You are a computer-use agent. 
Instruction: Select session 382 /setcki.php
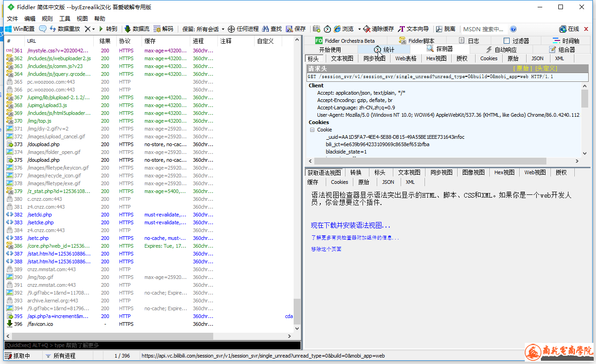(x=149, y=215)
